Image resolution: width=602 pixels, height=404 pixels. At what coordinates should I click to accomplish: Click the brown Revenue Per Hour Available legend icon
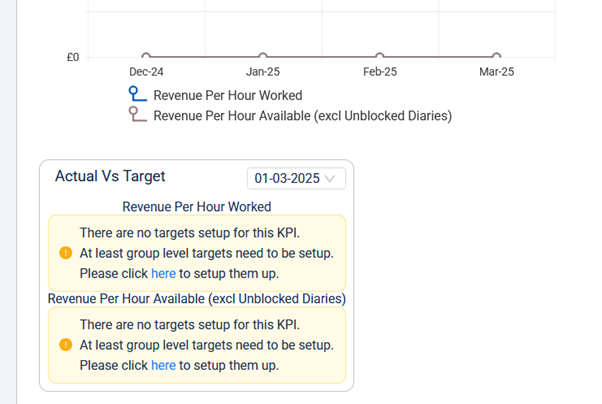(137, 114)
